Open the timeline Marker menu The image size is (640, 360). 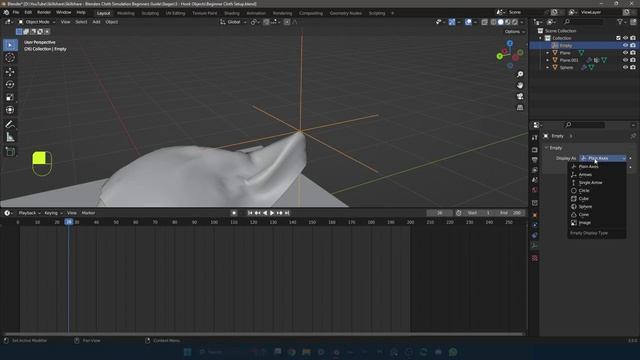[x=88, y=213]
